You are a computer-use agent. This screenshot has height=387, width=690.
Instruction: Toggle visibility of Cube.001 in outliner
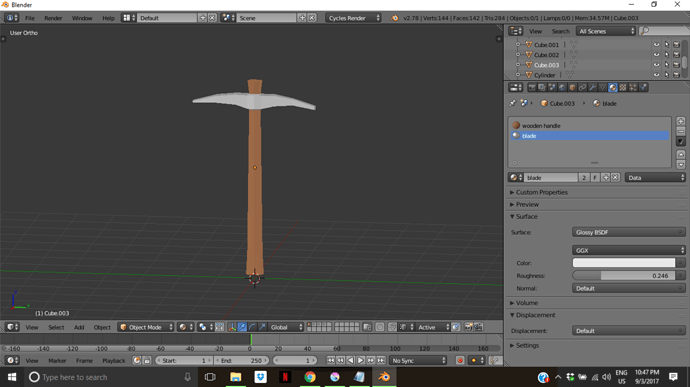pyautogui.click(x=656, y=44)
